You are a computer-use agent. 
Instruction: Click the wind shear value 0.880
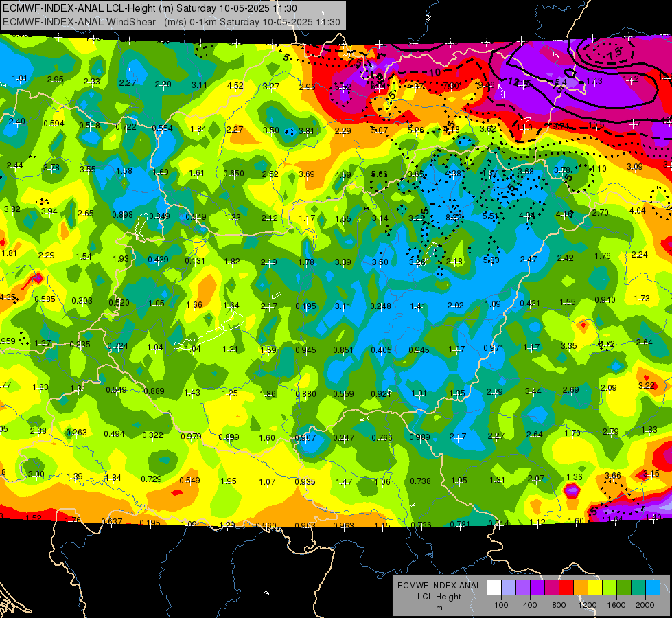tap(306, 394)
